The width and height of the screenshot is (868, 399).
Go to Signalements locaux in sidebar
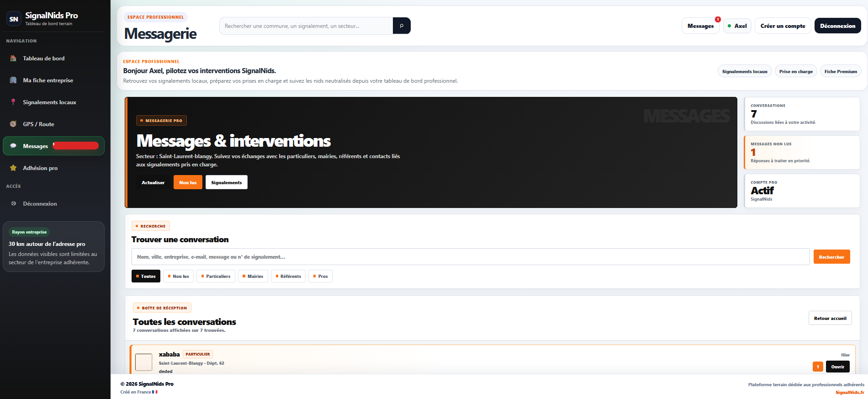[53, 102]
